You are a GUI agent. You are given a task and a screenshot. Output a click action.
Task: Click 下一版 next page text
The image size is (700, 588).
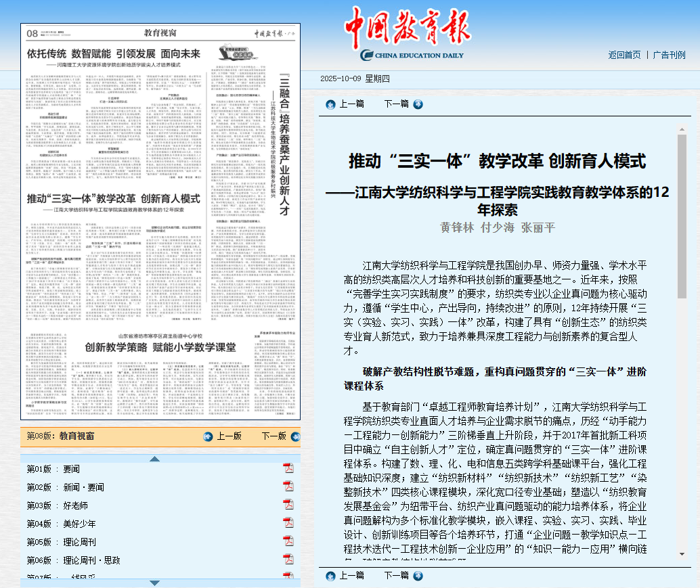point(274,436)
